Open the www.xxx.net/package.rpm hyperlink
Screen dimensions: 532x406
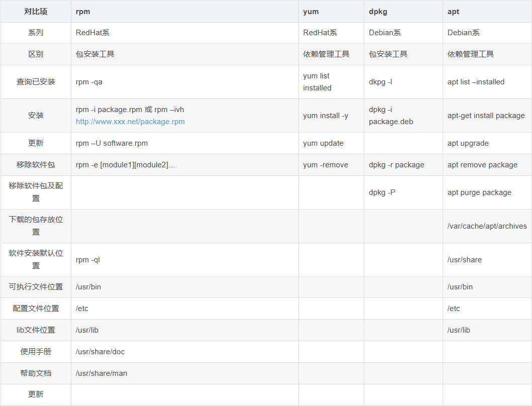point(130,122)
